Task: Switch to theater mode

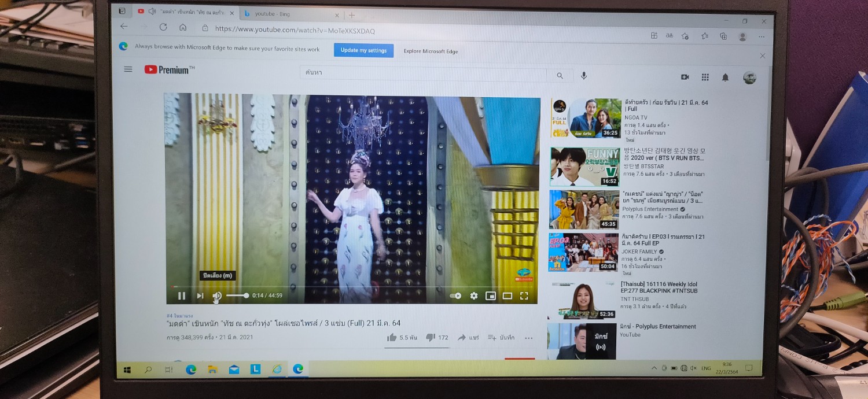Action: 507,295
